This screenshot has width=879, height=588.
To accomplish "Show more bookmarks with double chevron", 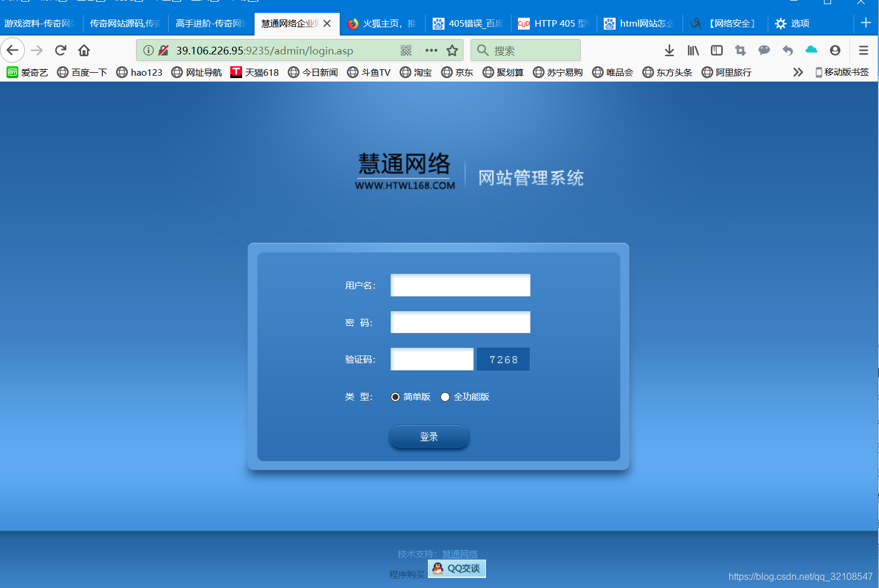I will tap(798, 72).
